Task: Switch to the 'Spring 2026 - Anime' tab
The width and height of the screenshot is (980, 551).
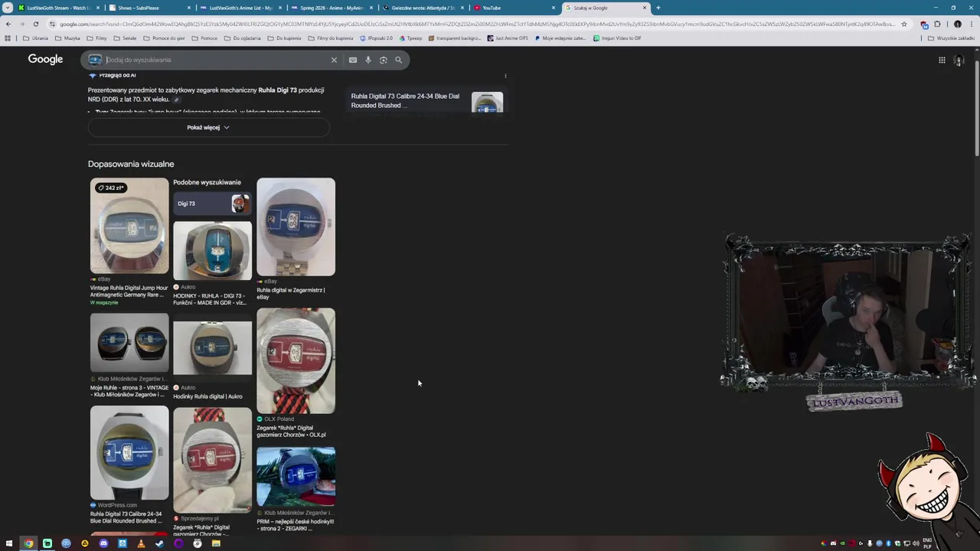Action: (332, 8)
